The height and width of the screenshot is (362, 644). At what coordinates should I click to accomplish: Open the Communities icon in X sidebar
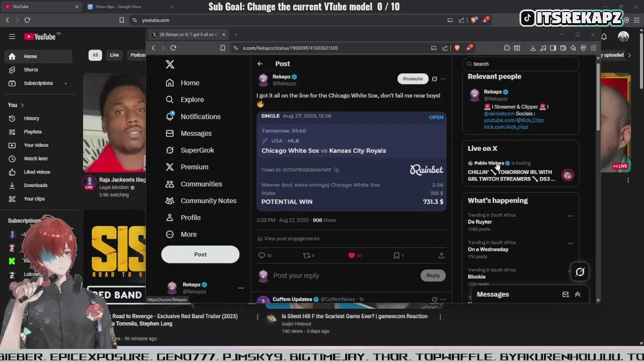[x=170, y=184]
